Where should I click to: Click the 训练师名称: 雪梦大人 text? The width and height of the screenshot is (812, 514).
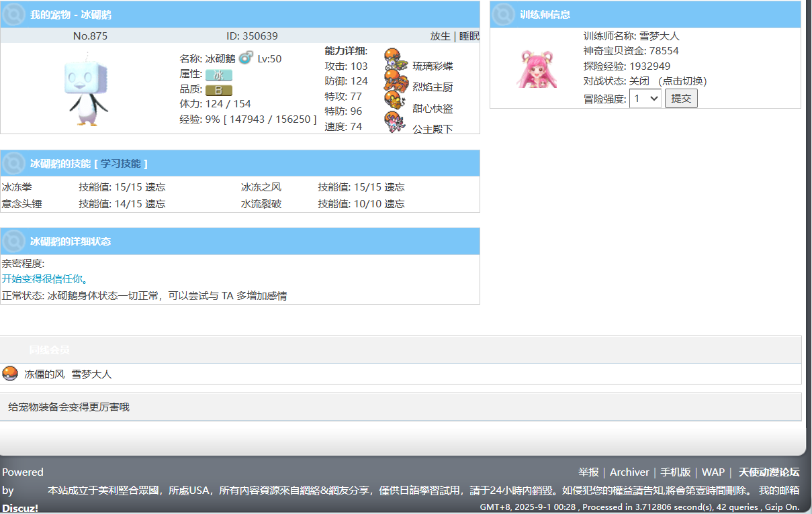coord(631,36)
